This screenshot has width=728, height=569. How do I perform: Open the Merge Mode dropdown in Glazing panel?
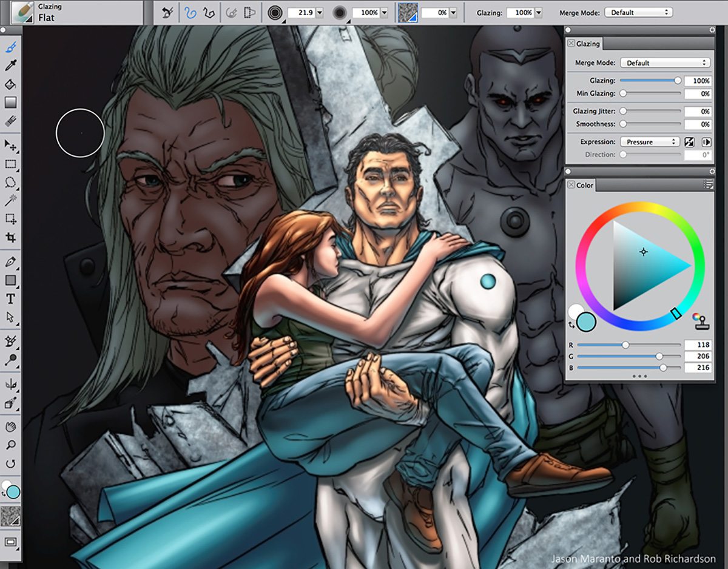(x=665, y=62)
